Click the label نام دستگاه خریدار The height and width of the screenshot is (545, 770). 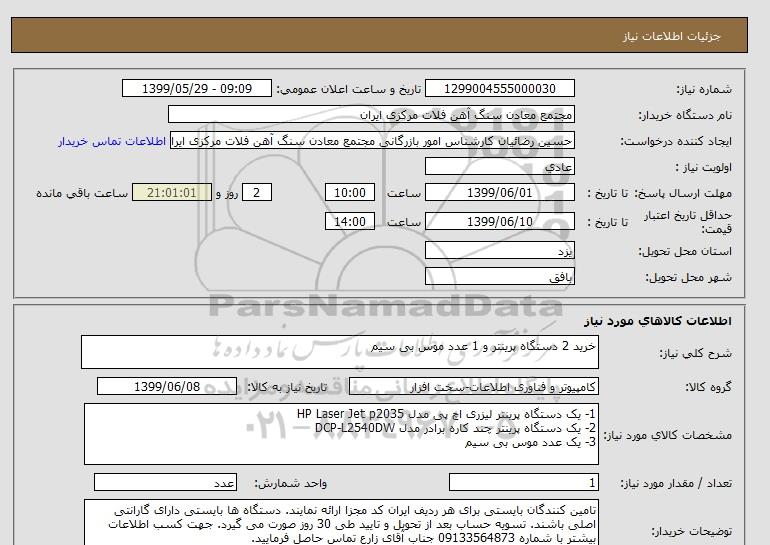pos(685,115)
